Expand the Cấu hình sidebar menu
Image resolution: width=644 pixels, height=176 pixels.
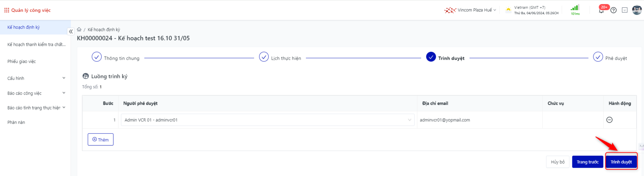point(35,78)
